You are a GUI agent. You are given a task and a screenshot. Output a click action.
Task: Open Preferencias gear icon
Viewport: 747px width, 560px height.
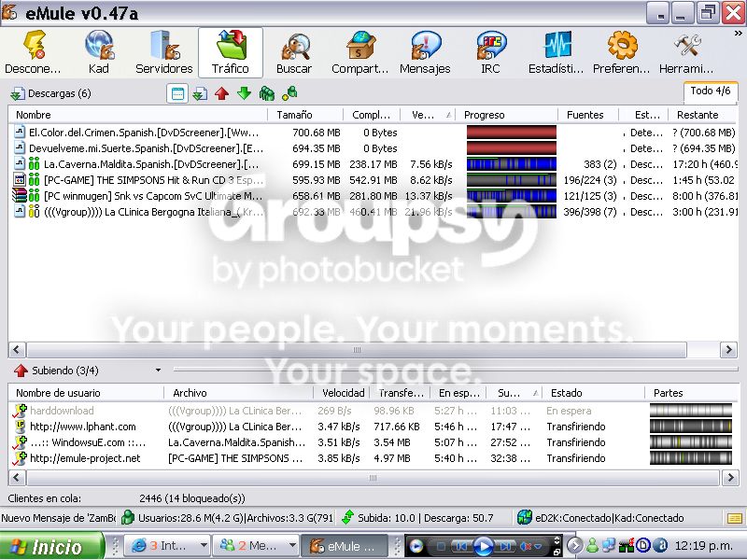coord(622,52)
